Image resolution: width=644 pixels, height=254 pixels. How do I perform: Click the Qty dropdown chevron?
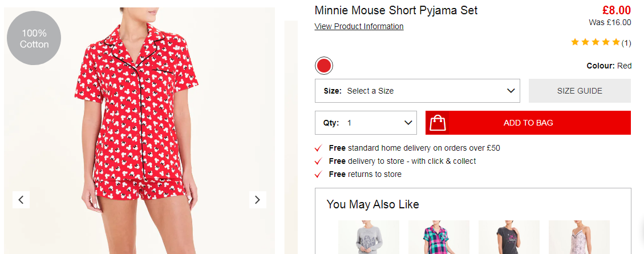click(408, 123)
